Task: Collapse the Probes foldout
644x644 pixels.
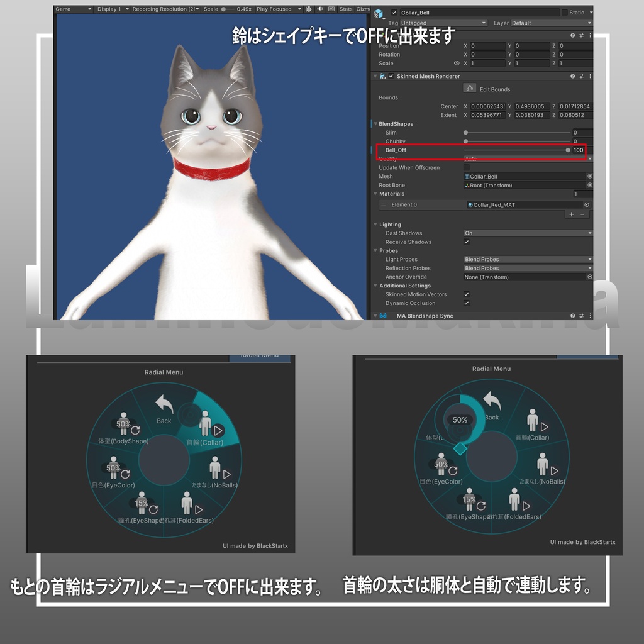Action: [375, 250]
